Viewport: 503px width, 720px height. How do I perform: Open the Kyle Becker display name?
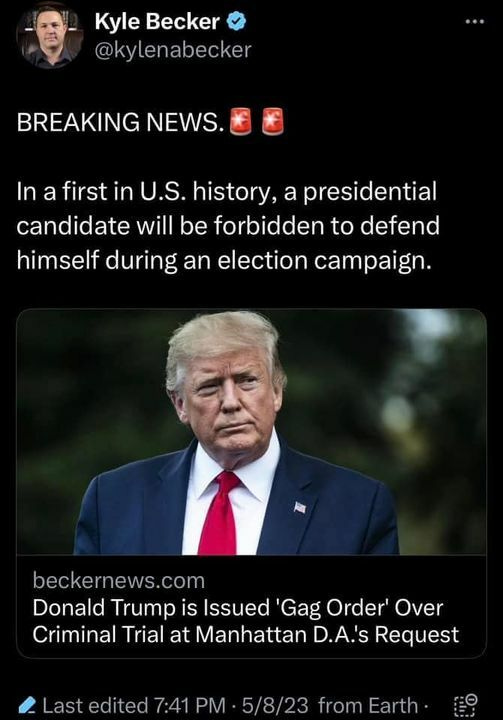click(157, 22)
